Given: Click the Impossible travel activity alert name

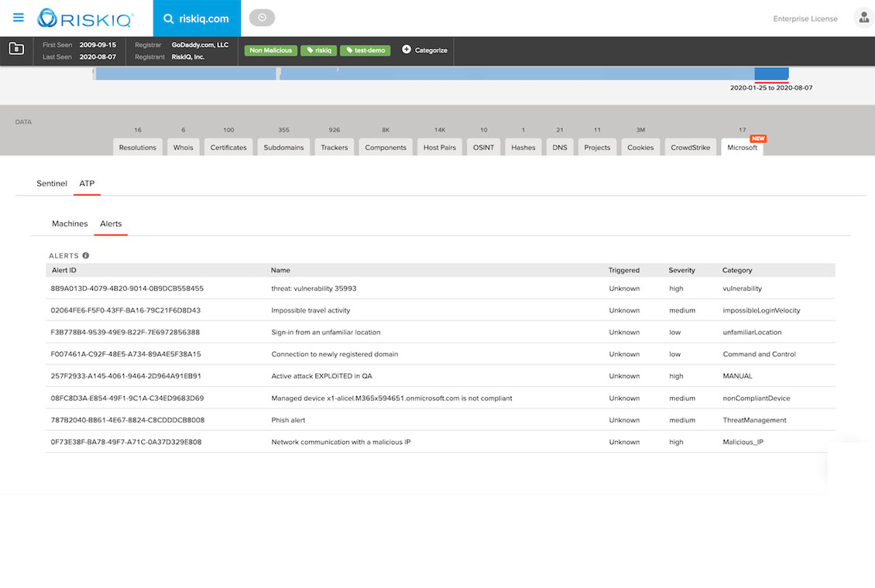Looking at the screenshot, I should pos(311,310).
